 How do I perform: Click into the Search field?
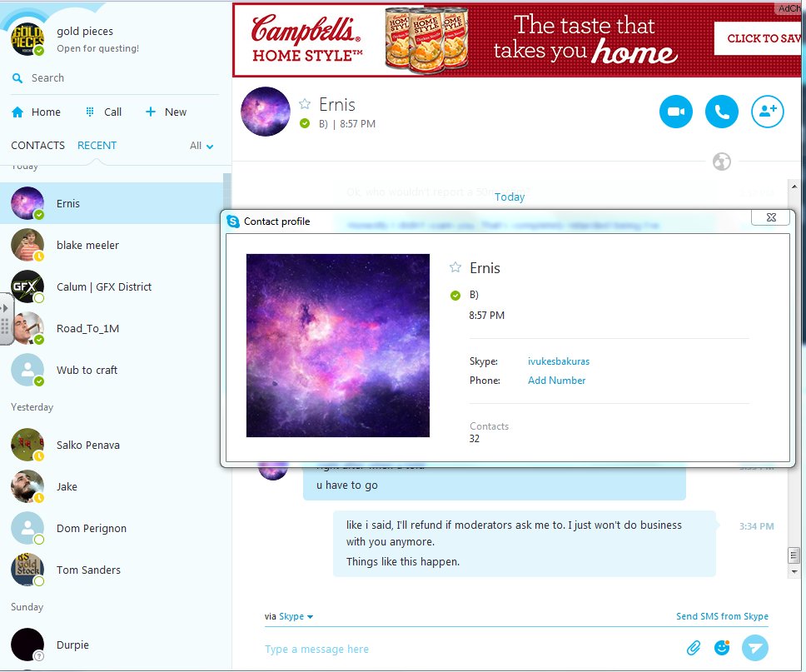coord(115,78)
